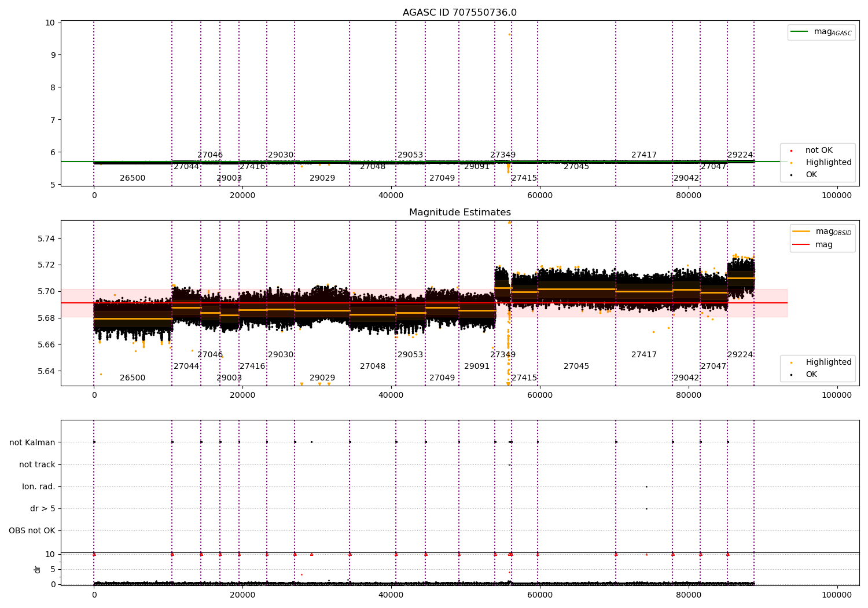The width and height of the screenshot is (868, 608).
Task: Click 'Highlighted' legend entry in the top plot
Action: click(x=822, y=162)
